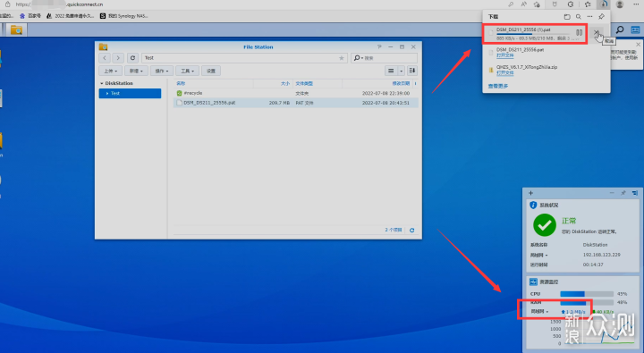Open the view mode dropdown arrow

click(x=402, y=71)
